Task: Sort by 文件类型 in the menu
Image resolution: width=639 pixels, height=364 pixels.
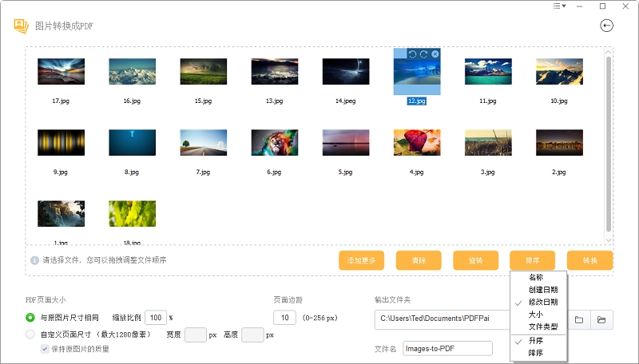Action: (x=543, y=326)
